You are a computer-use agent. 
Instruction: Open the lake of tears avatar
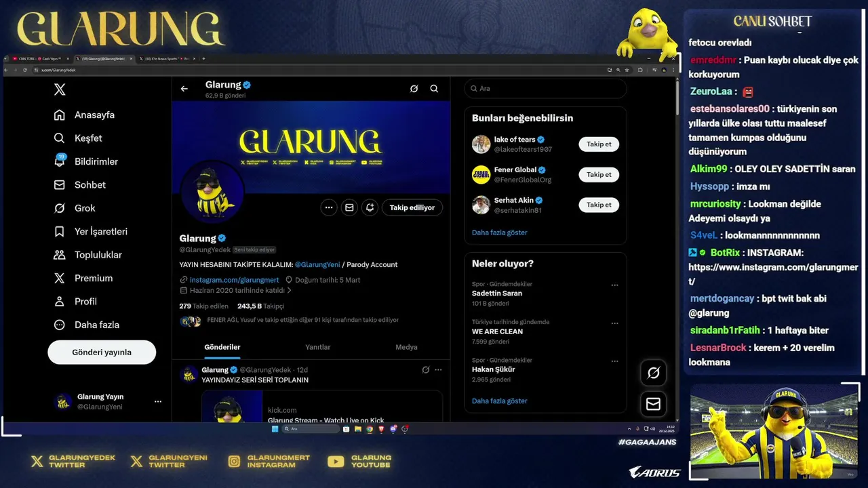(481, 144)
